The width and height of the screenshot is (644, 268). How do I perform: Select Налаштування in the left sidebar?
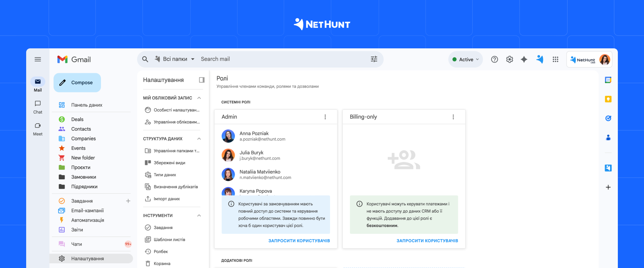point(91,259)
